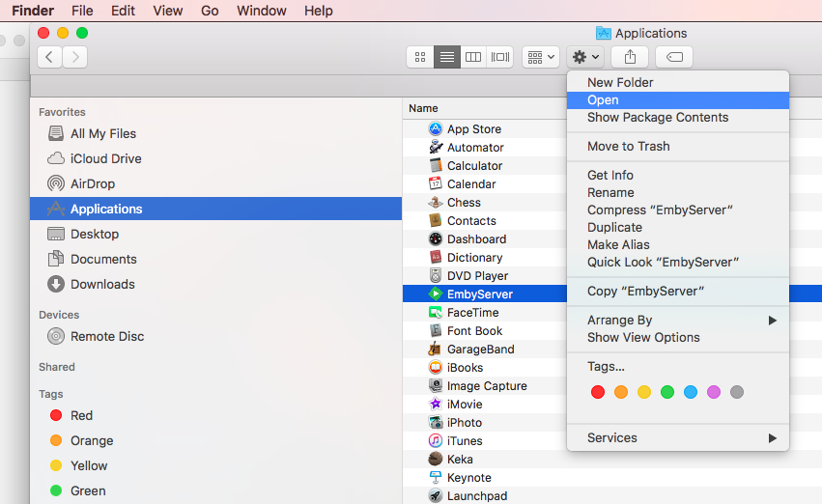Screen dimensions: 822x504
Task: Open the item arrangement dropdown
Action: (x=541, y=57)
